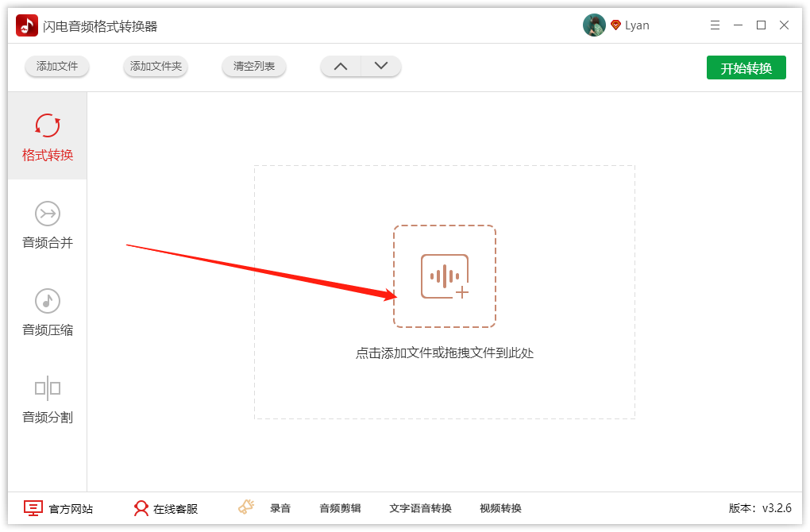Screen dimensions: 810x532
Task: Open the hamburger menu in title bar
Action: 715,25
